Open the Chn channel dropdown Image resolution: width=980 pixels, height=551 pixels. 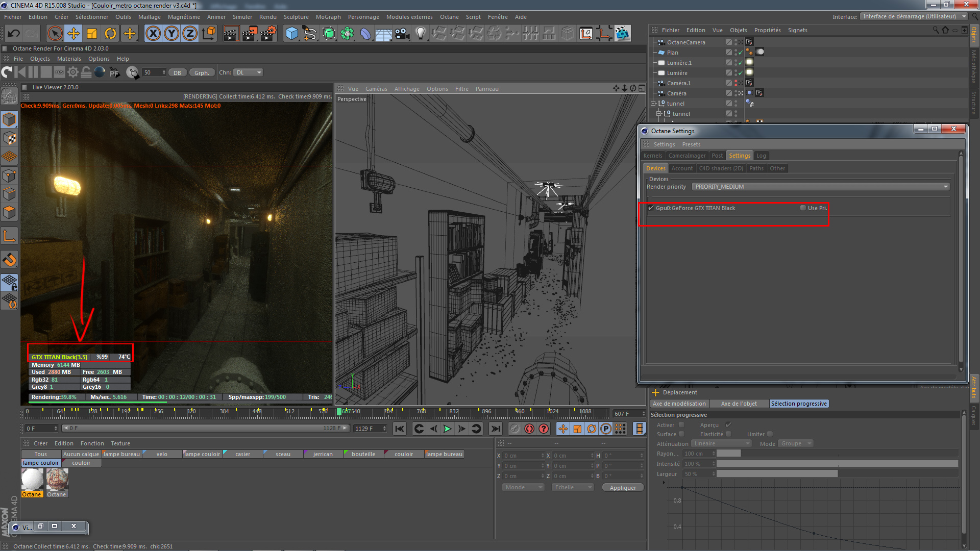249,72
